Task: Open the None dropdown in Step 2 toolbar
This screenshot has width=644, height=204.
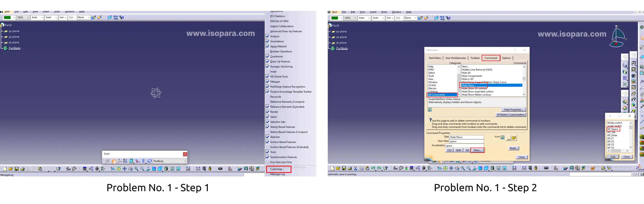Action: tap(415, 18)
